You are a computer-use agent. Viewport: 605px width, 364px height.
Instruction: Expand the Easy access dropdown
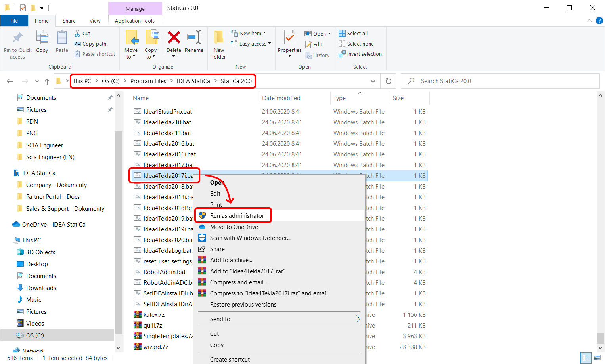click(255, 44)
